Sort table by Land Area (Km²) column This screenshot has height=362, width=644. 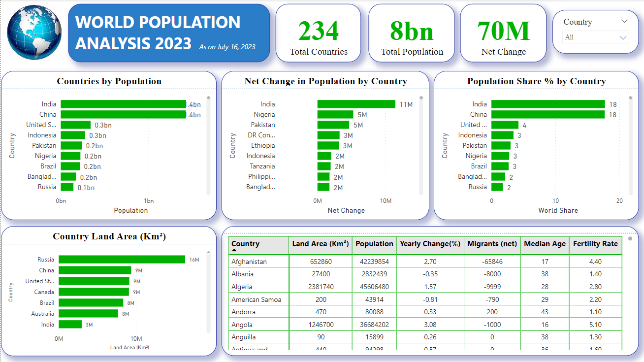[x=320, y=244]
